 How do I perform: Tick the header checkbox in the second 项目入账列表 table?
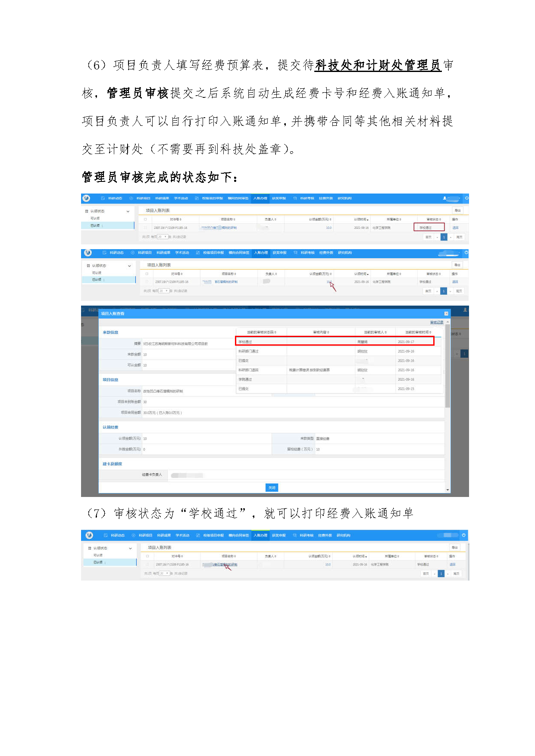pyautogui.click(x=147, y=274)
